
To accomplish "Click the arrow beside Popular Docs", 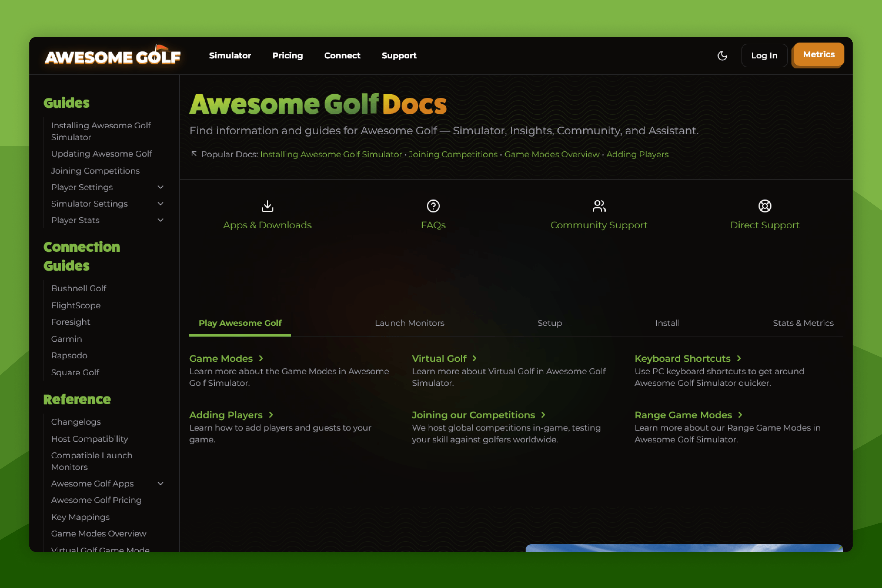I will click(x=194, y=154).
